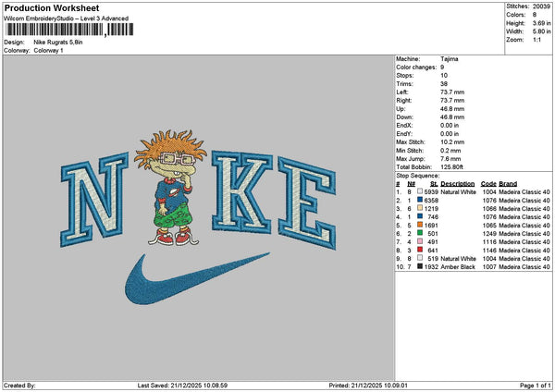This screenshot has height=392, width=555.
Task: Click the Zoom value "1:1"
Action: click(536, 40)
